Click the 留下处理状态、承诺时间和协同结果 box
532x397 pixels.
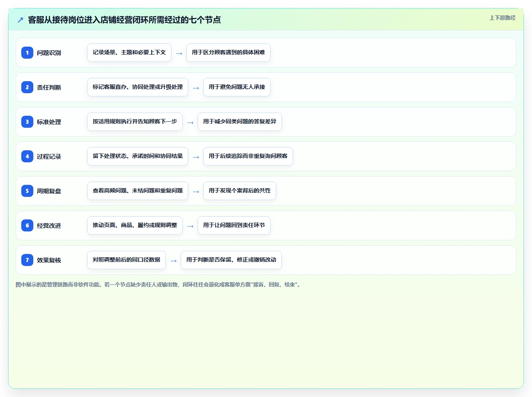[138, 156]
